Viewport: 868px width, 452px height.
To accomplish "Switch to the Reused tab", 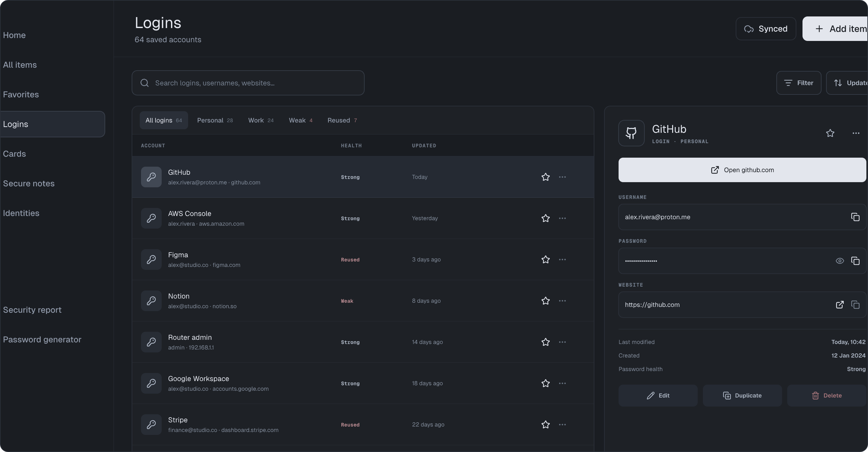I will (342, 120).
